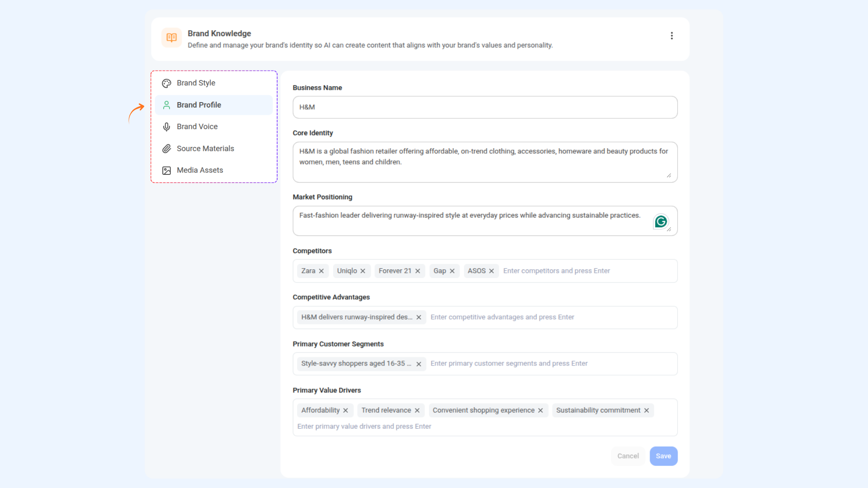Click the Uniqlo tag text
This screenshot has height=488, width=868.
pos(347,271)
